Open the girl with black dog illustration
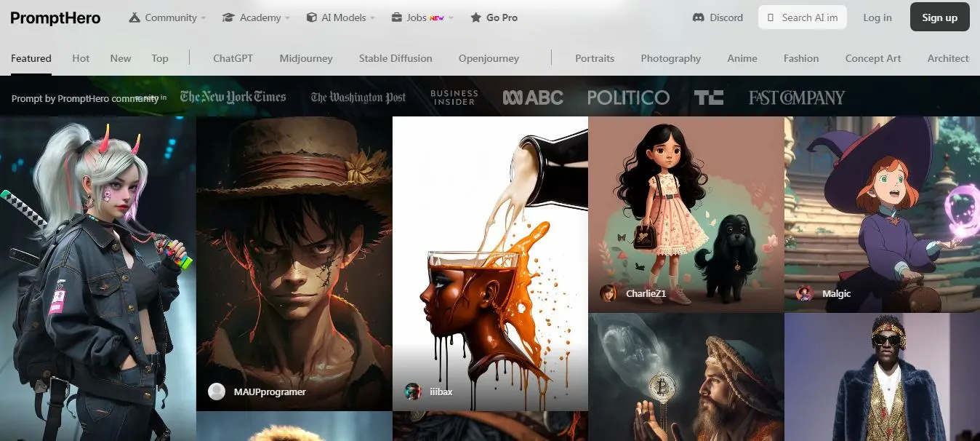Image resolution: width=980 pixels, height=441 pixels. (x=686, y=215)
